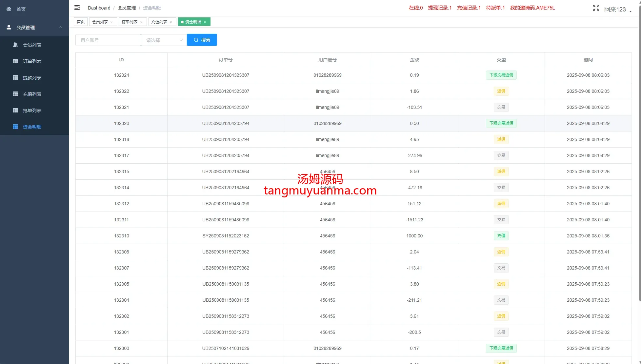Click the blue 搜索 search button
The image size is (641, 364).
tap(202, 40)
